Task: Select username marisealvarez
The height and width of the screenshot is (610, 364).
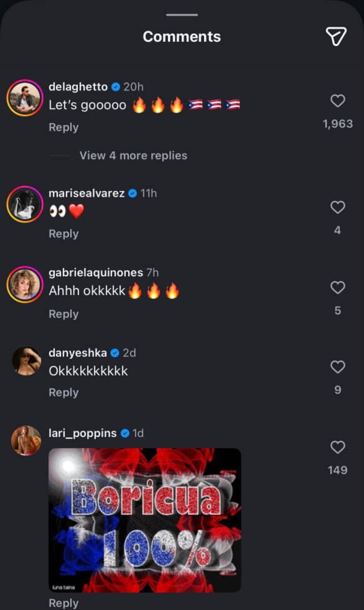Action: (x=89, y=193)
